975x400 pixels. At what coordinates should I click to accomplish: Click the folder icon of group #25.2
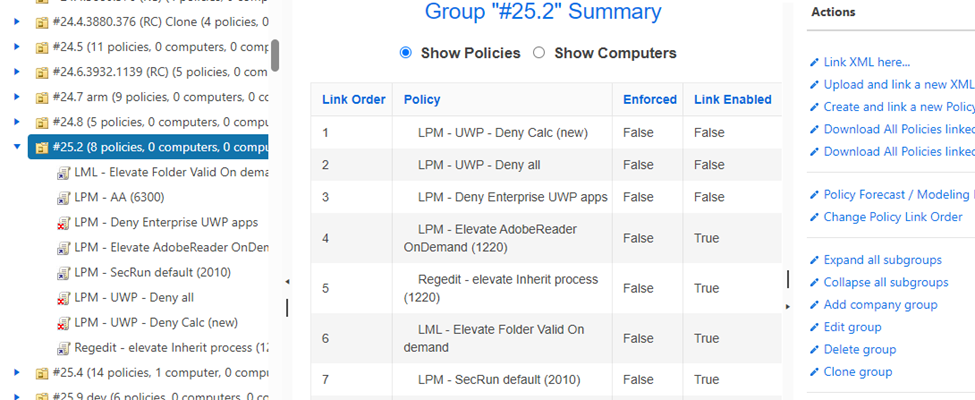point(41,147)
